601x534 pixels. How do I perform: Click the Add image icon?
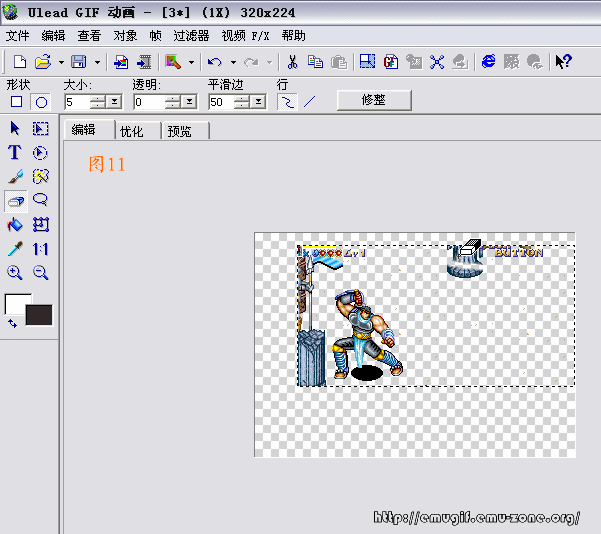pos(121,62)
